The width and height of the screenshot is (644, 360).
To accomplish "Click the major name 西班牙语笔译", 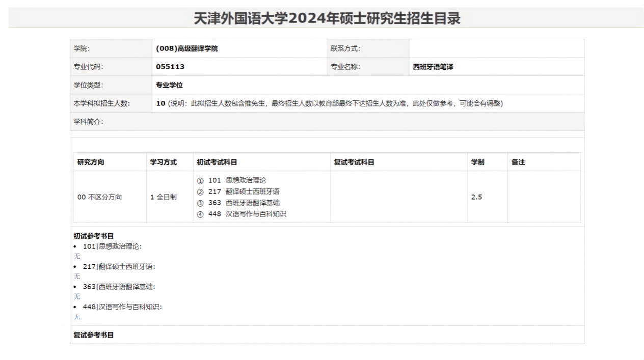I will point(433,67).
